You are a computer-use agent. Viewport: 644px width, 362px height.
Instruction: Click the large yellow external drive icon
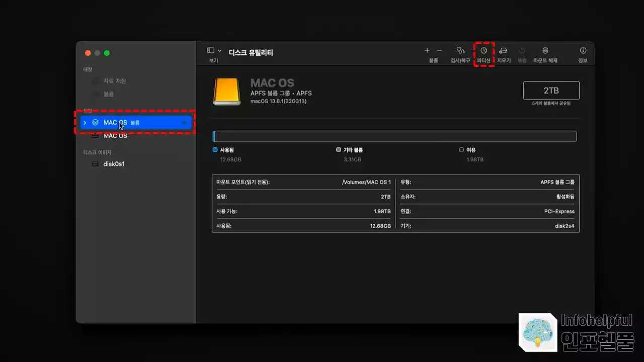(x=227, y=91)
